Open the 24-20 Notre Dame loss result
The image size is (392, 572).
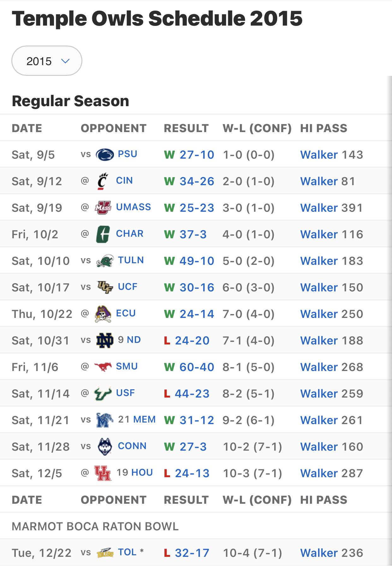coord(192,340)
